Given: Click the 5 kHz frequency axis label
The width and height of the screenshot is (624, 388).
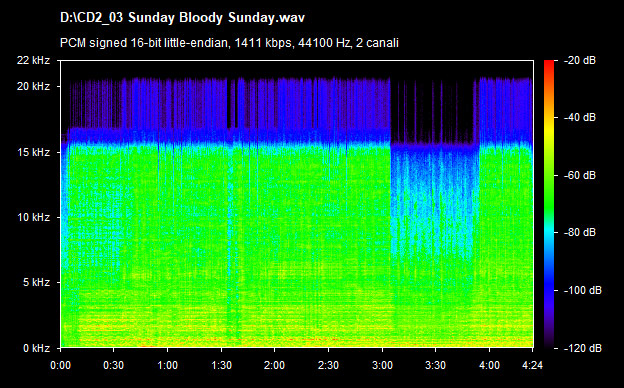Looking at the screenshot, I should coord(36,283).
